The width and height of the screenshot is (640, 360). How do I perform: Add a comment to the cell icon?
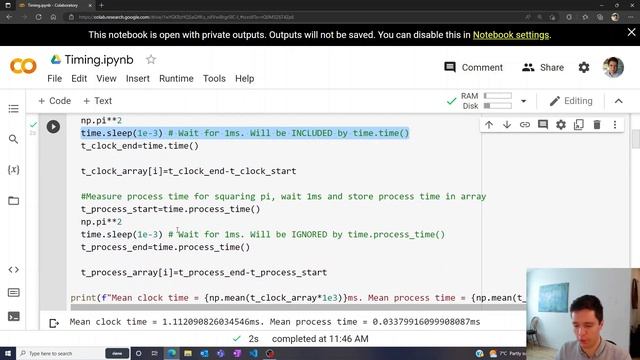tap(543, 125)
